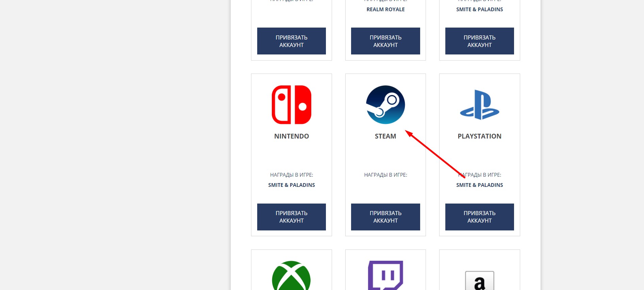
Task: Select the PLAYSTATION heading text
Action: tap(480, 136)
